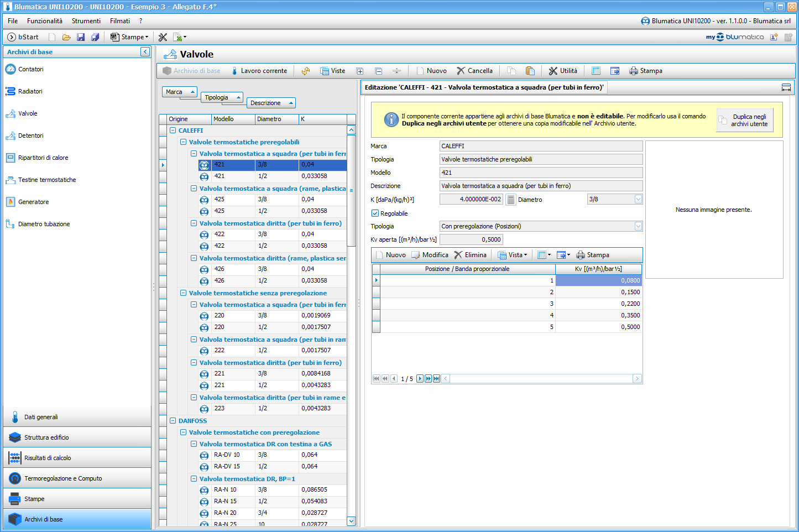Open Diametro tubazione archive

(x=44, y=224)
